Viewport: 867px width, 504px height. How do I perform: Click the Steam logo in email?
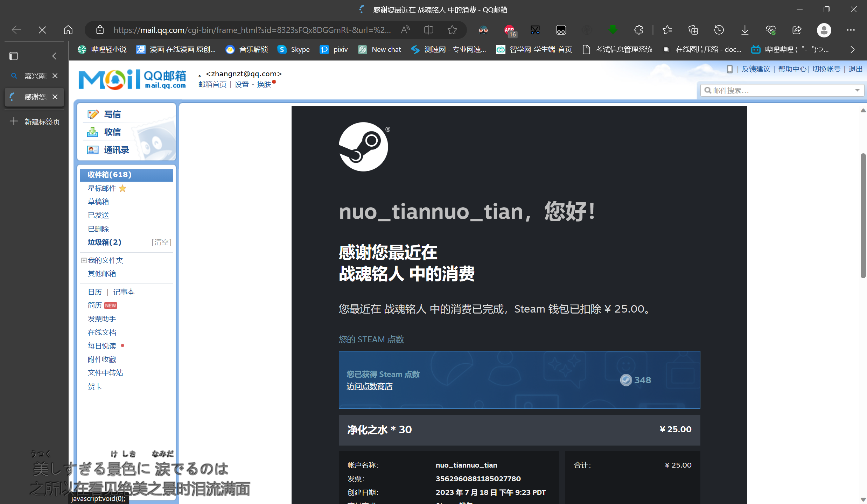(363, 147)
